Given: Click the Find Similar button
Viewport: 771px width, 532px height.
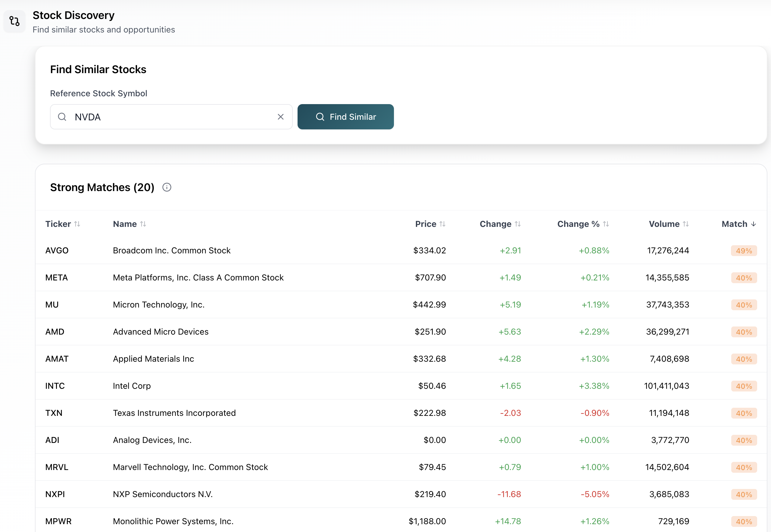Looking at the screenshot, I should [345, 117].
